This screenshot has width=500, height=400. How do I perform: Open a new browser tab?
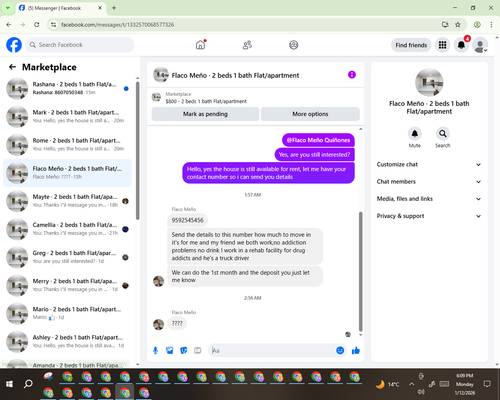[x=114, y=8]
